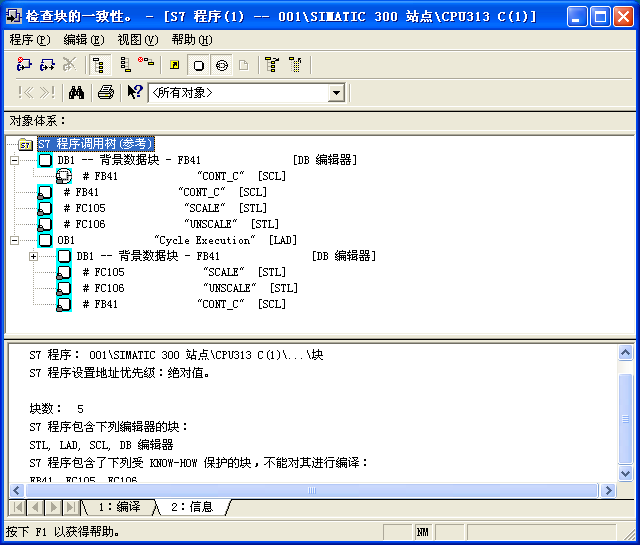Image resolution: width=640 pixels, height=545 pixels.
Task: Click the right arrow of horizontal scrollbar
Action: pos(609,490)
